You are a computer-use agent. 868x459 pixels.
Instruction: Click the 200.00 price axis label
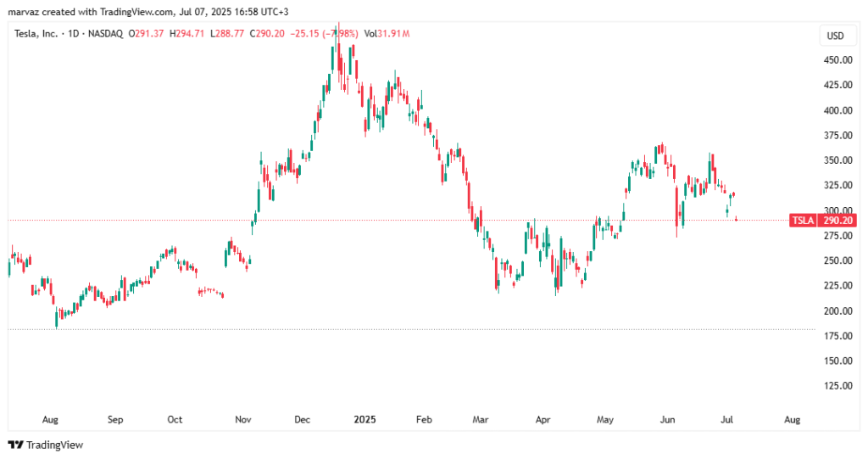pos(838,311)
